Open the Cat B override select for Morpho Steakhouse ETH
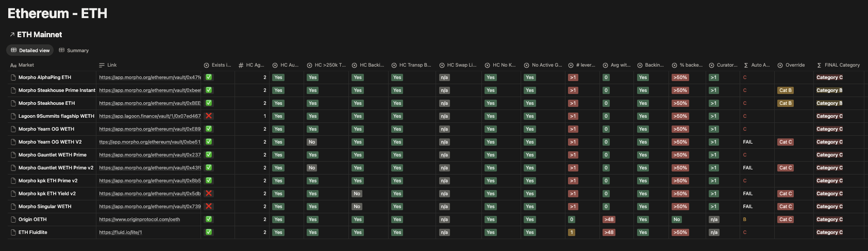This screenshot has height=251, width=868. click(786, 103)
